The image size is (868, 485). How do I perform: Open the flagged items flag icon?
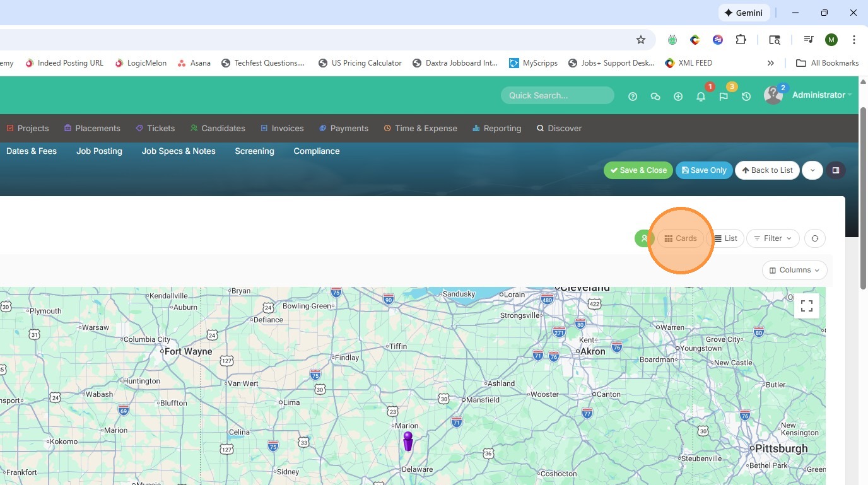point(724,96)
